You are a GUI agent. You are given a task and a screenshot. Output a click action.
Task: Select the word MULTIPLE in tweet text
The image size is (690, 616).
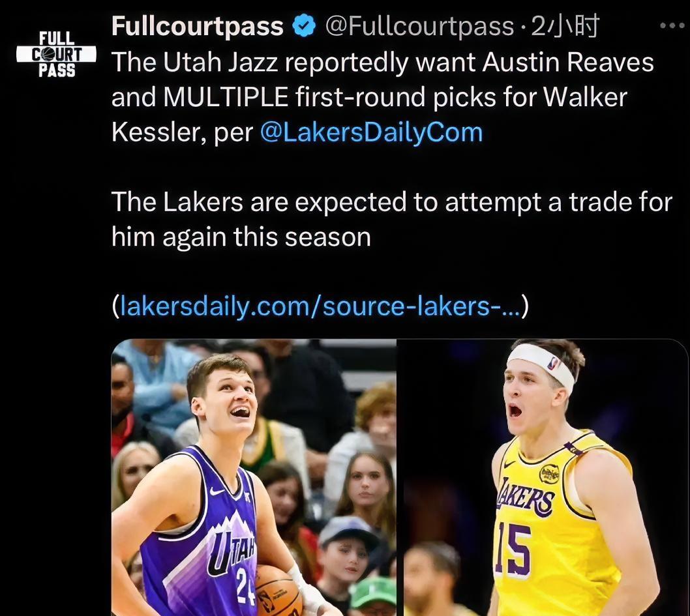point(226,96)
